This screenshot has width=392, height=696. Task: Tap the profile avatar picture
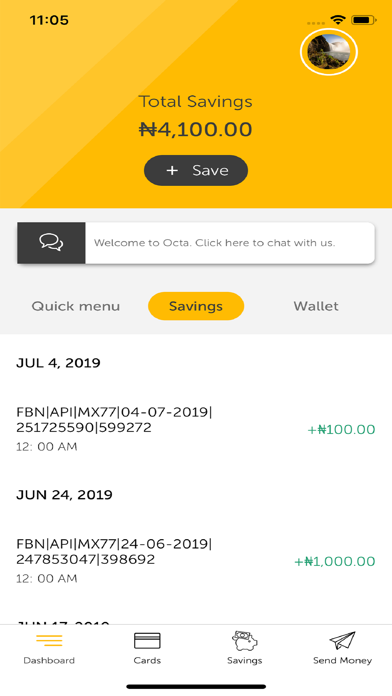click(329, 52)
